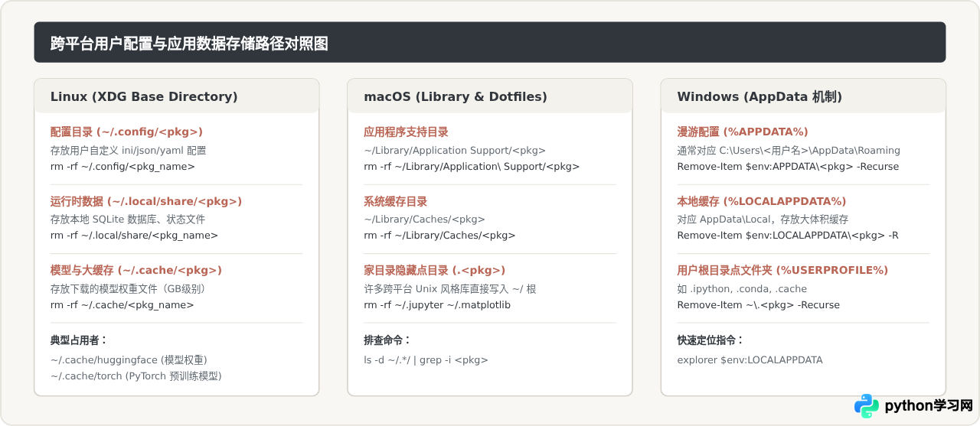980x426 pixels.
Task: Click command explorer $env:LOCALAPPDATA
Action: (x=750, y=359)
